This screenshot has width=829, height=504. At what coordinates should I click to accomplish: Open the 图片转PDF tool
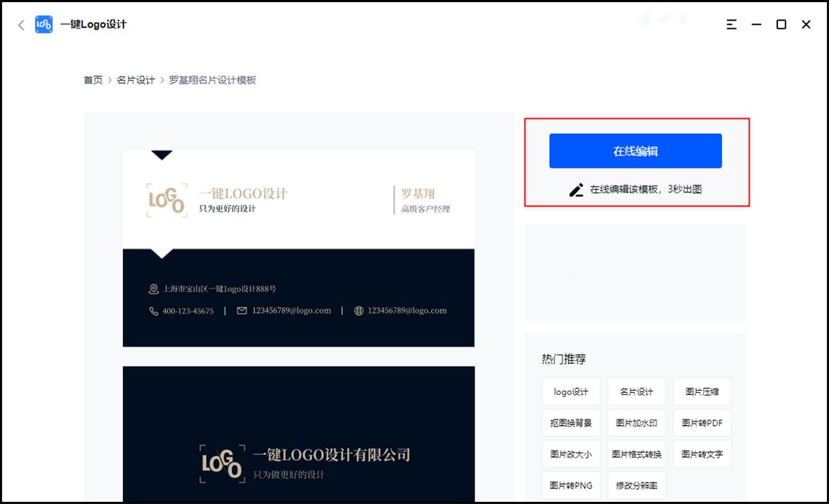pos(702,423)
